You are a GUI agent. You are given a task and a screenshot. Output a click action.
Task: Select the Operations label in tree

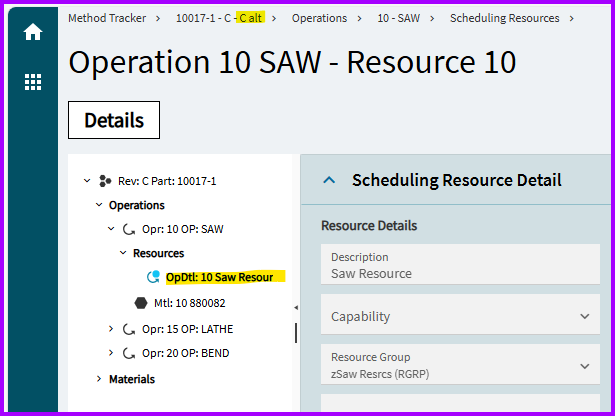click(x=136, y=205)
